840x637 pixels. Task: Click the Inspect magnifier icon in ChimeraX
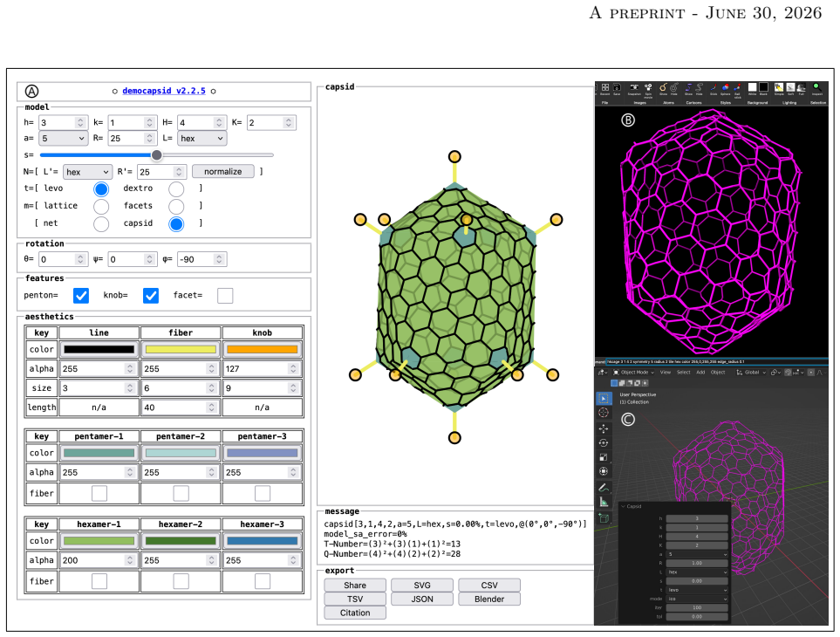(817, 88)
